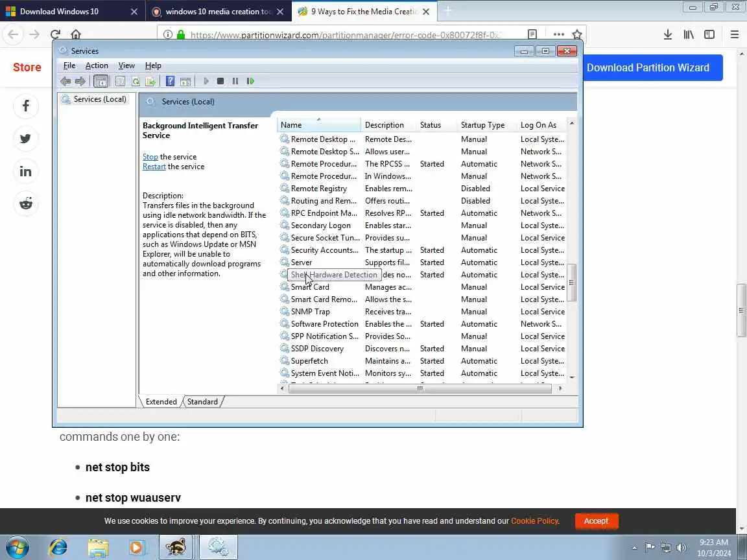Click services list vertical scrollbar thumb
The height and width of the screenshot is (560, 747).
coord(572,283)
